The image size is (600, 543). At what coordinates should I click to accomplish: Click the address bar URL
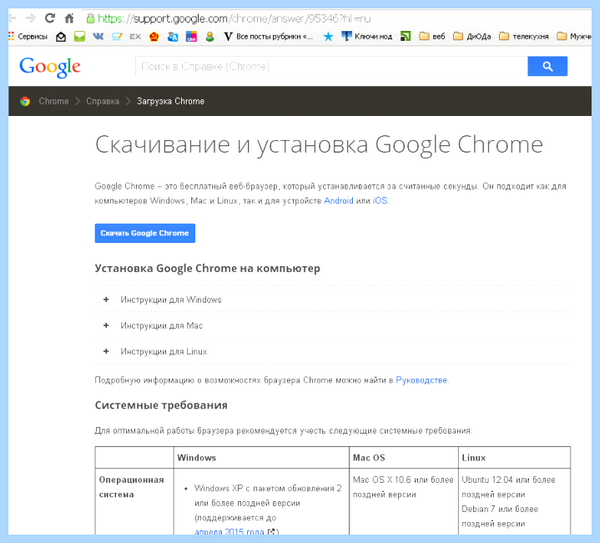pyautogui.click(x=234, y=18)
